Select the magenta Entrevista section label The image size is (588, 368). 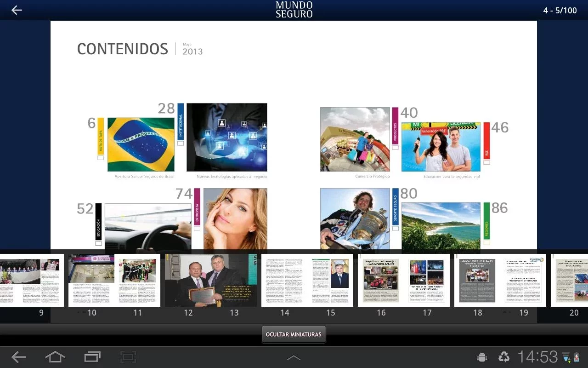[197, 207]
